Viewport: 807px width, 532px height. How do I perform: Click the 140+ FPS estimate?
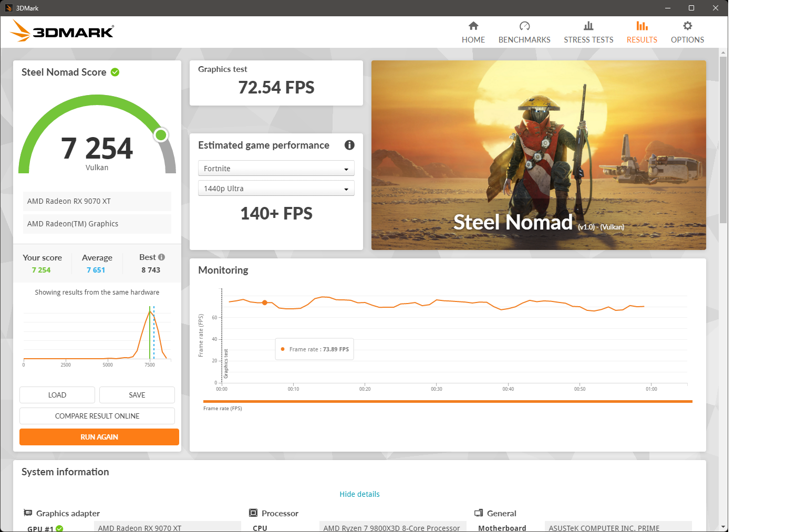tap(276, 213)
